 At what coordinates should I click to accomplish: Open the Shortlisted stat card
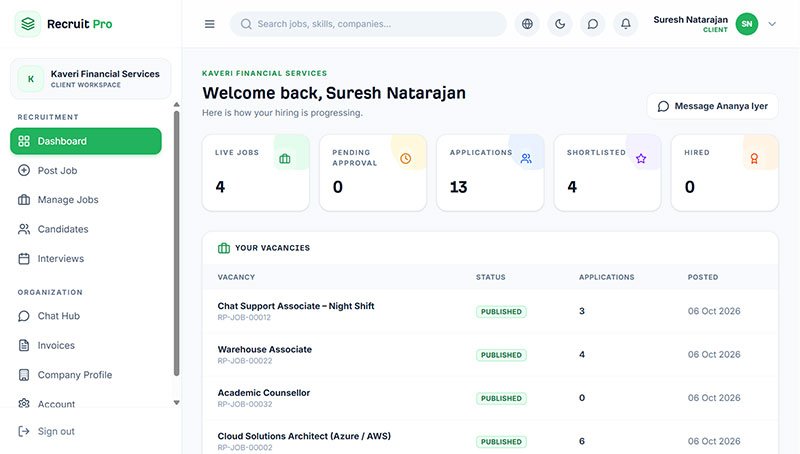pyautogui.click(x=608, y=173)
